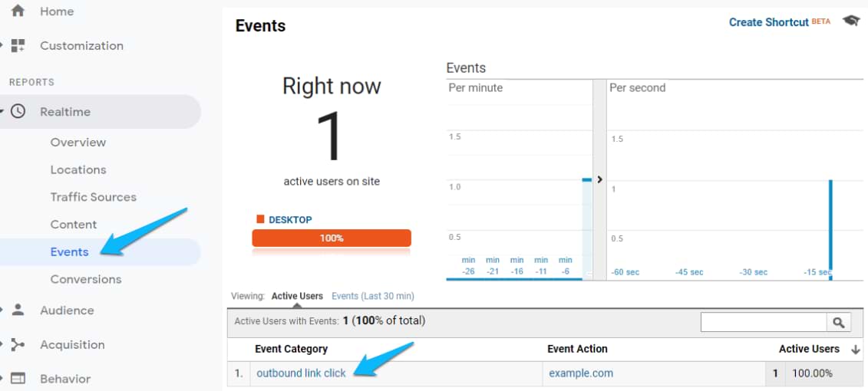Click the Behavior panel icon

[x=18, y=378]
